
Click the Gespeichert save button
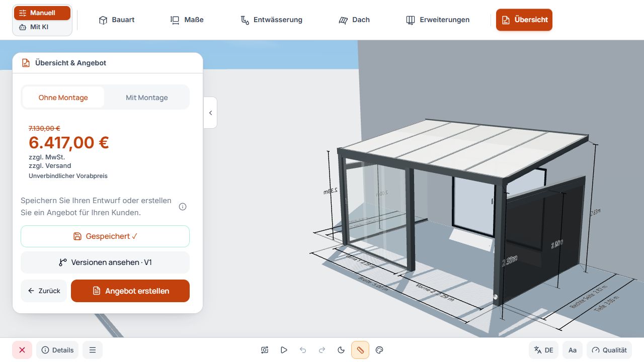105,236
